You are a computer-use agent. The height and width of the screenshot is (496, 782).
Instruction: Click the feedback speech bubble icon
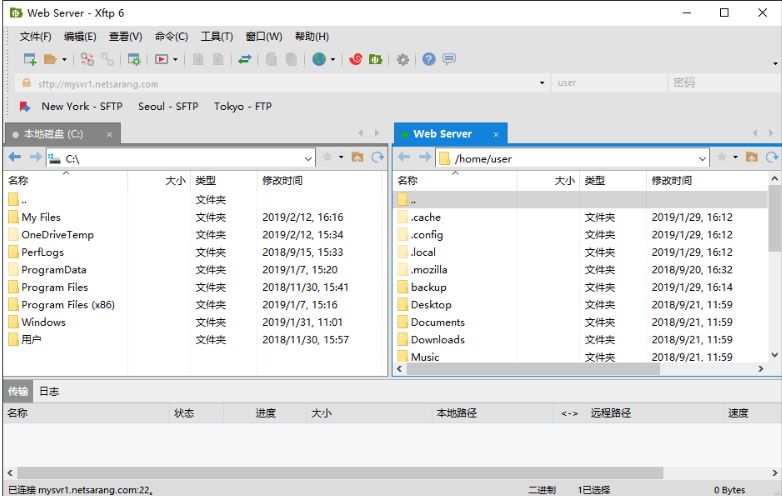coord(449,59)
